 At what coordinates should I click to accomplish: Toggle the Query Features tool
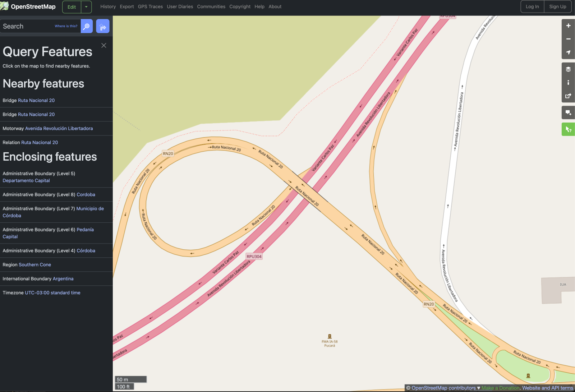568,129
